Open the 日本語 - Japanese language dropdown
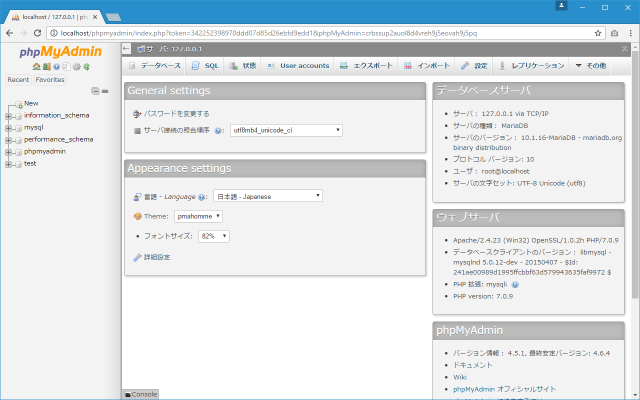The width and height of the screenshot is (640, 400). [x=268, y=196]
